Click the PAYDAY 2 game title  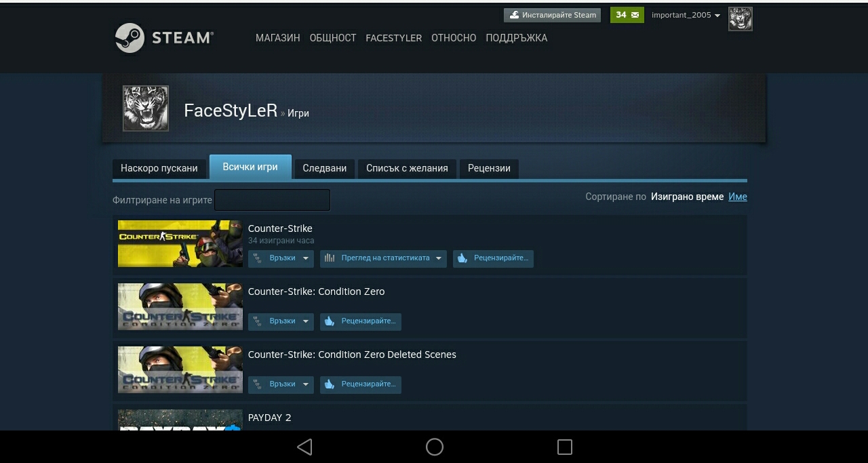tap(270, 418)
